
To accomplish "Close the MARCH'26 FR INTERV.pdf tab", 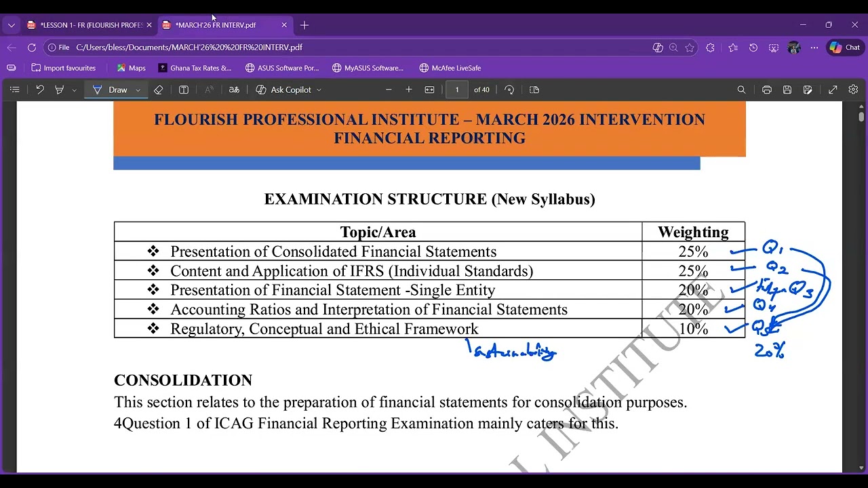I will (284, 25).
